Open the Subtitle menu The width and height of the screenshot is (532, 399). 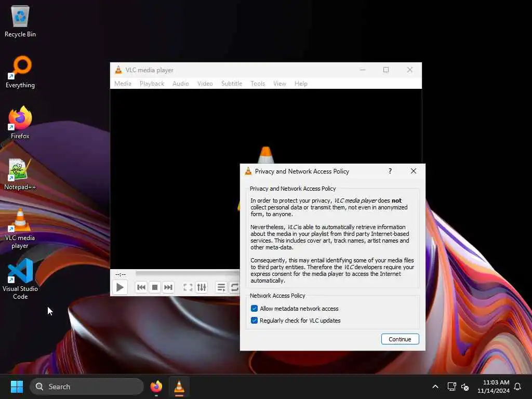coord(232,84)
